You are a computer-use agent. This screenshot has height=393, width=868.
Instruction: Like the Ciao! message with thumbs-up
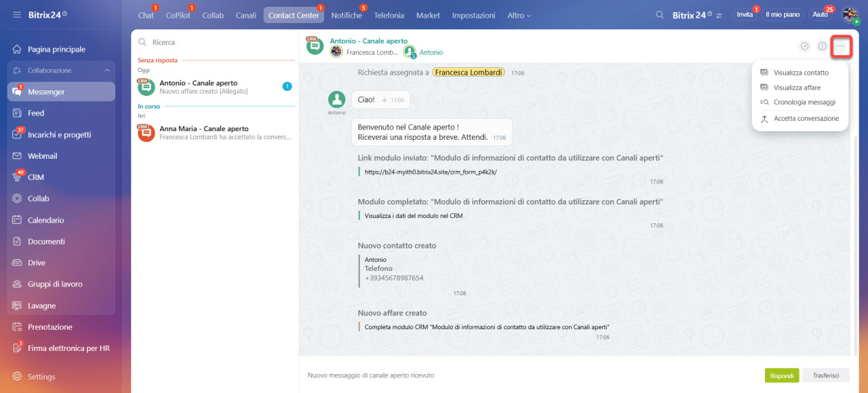tap(384, 100)
